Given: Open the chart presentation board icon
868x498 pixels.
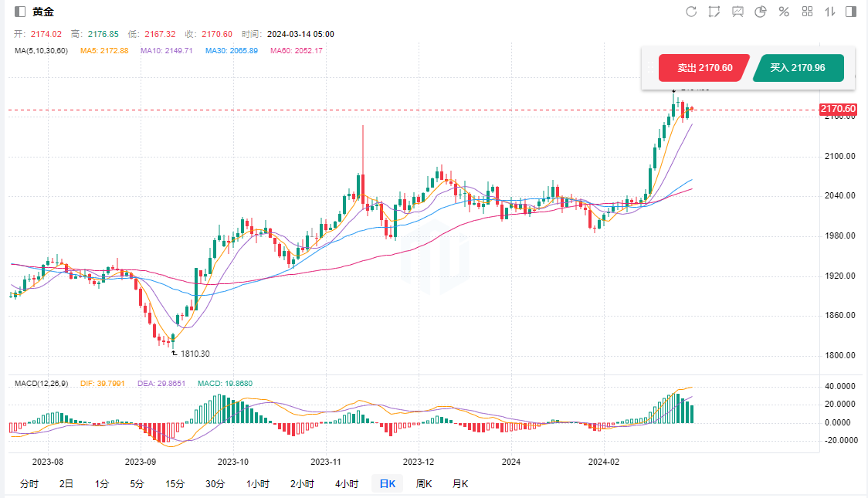Looking at the screenshot, I should (x=737, y=12).
